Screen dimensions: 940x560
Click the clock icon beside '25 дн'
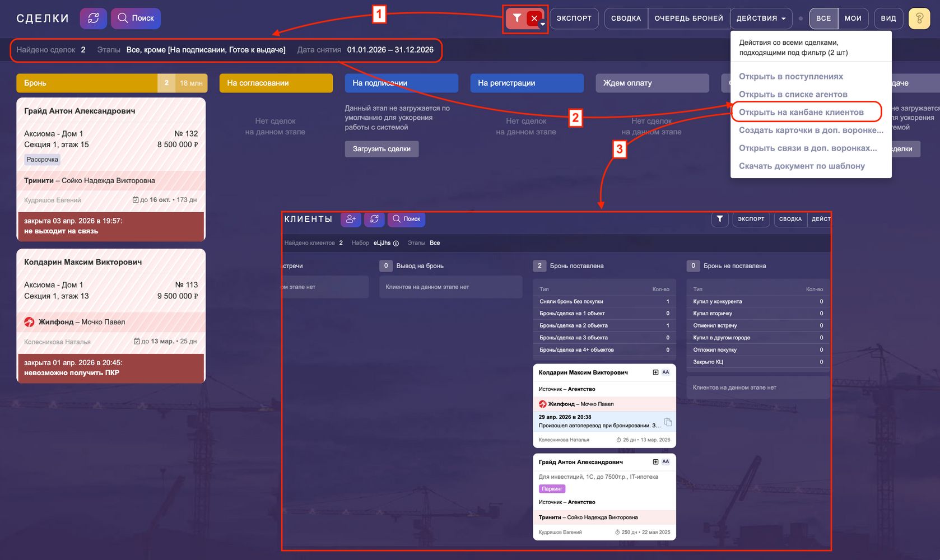click(618, 440)
